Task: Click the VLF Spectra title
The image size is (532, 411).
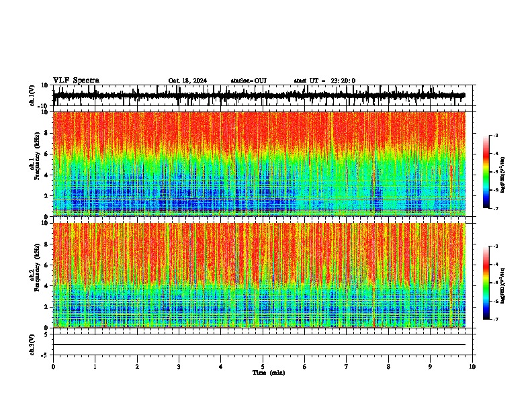Action: pyautogui.click(x=76, y=81)
